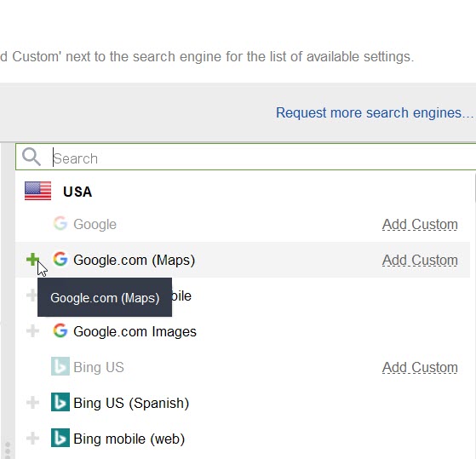
Task: Click the vertical dots handle at left edge
Action: coord(8,450)
